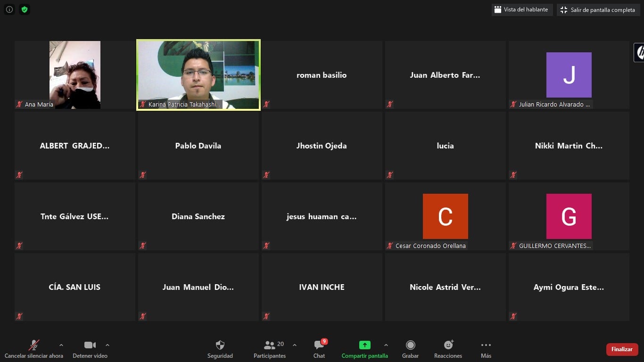
Task: Expand video options arrow beside camera
Action: click(107, 345)
